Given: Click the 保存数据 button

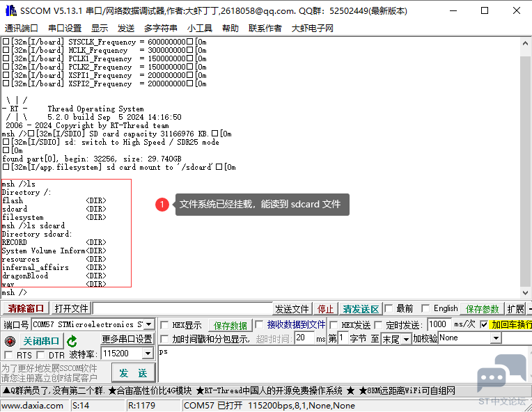Looking at the screenshot, I should [230, 326].
